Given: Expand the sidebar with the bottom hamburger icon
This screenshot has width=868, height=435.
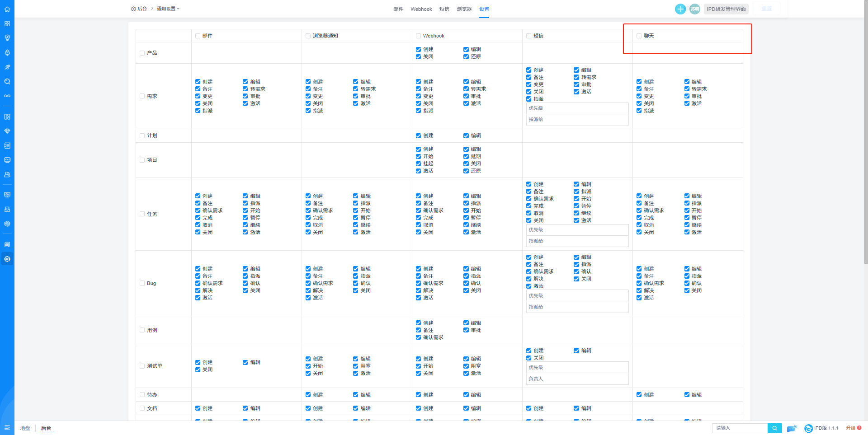Looking at the screenshot, I should coord(7,428).
